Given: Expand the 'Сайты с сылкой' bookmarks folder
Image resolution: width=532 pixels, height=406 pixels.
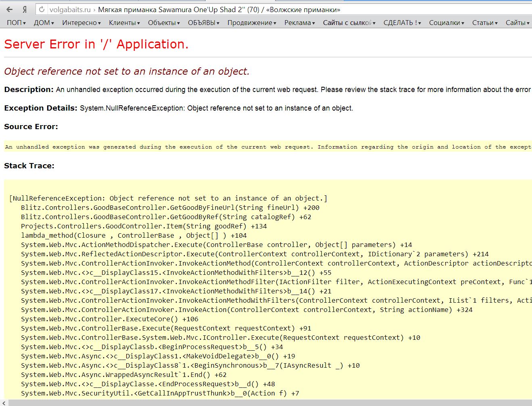Looking at the screenshot, I should (349, 23).
